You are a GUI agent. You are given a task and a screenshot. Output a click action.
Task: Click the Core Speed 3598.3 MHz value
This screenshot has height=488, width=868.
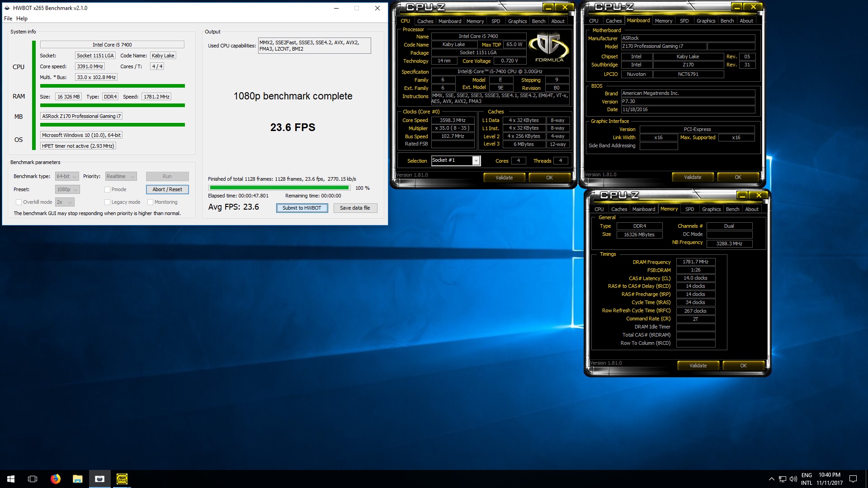click(x=453, y=120)
